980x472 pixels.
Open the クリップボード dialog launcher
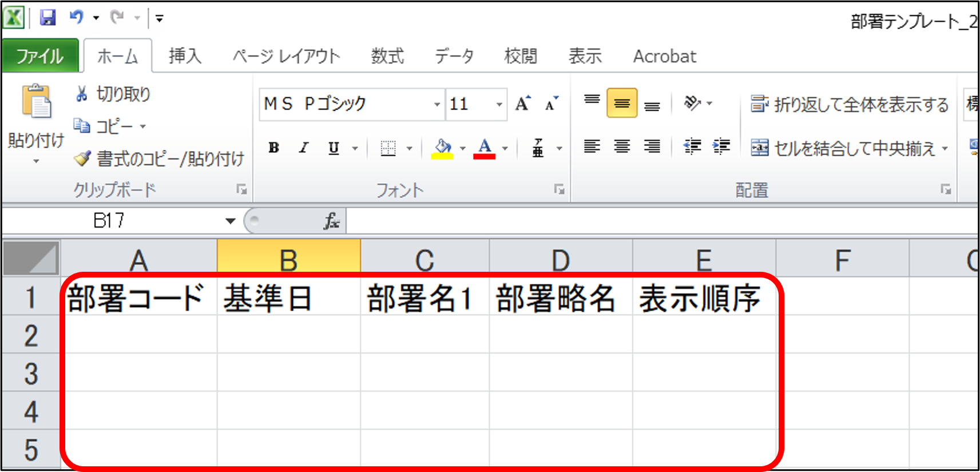[241, 189]
